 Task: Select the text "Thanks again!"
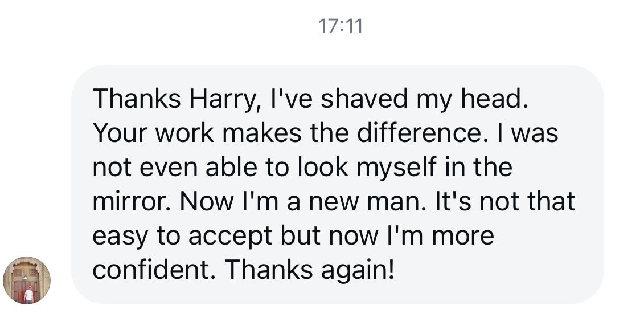[x=309, y=270]
